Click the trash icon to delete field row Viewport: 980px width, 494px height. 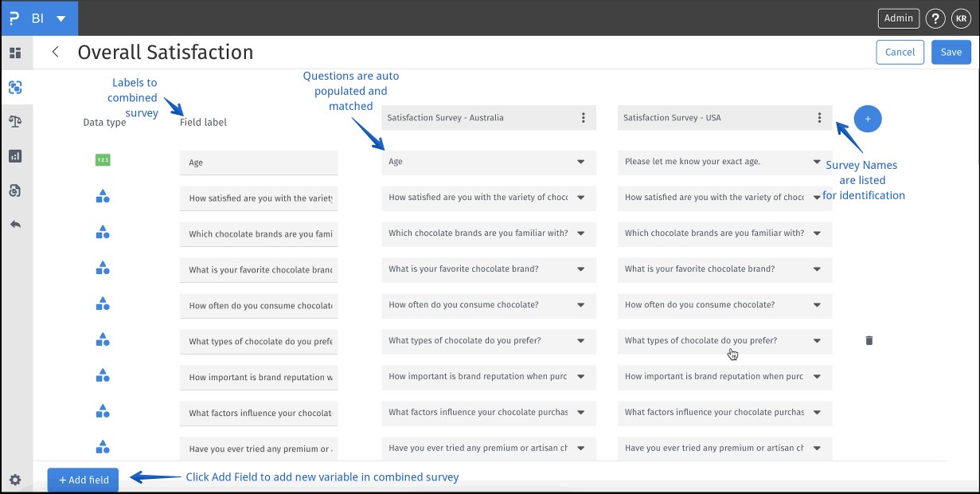pos(869,340)
